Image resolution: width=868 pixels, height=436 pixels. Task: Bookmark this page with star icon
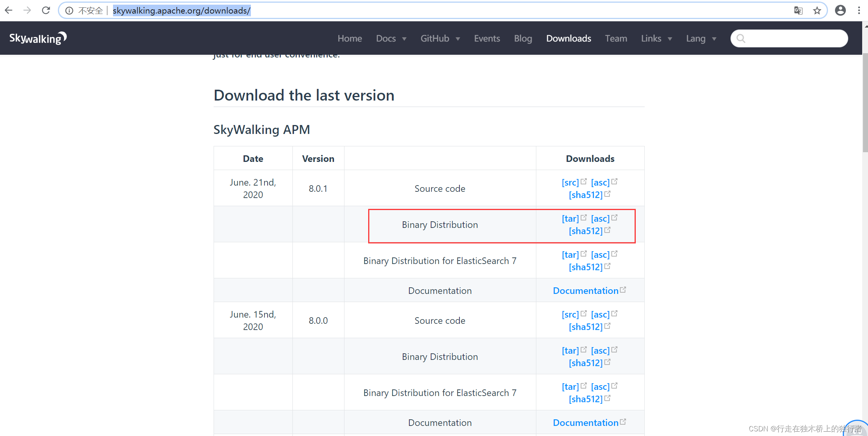click(817, 10)
